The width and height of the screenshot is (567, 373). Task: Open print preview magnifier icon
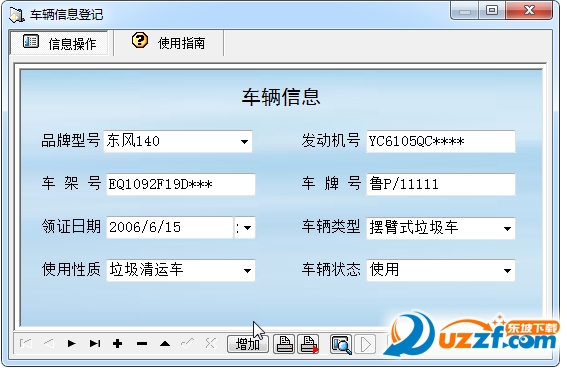coord(341,344)
